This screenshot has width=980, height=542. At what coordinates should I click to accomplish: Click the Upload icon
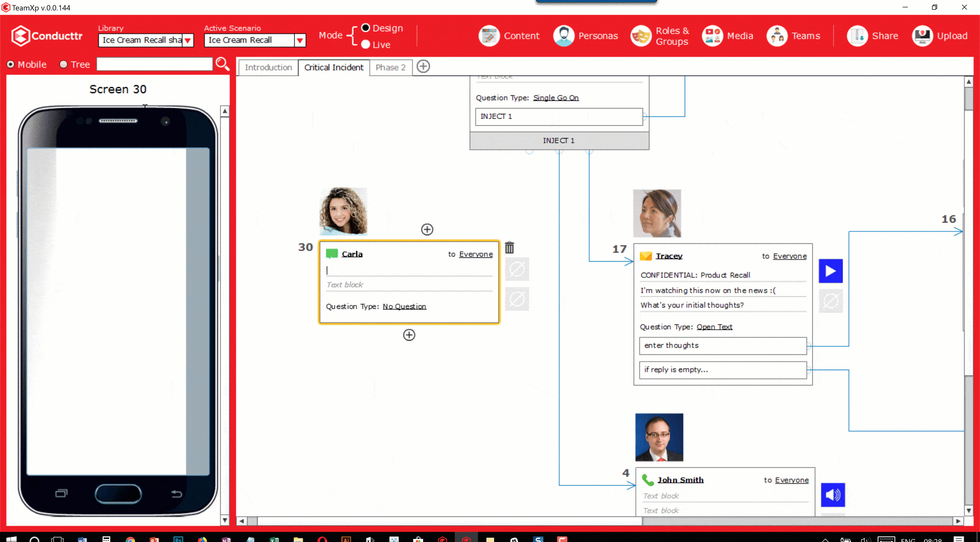click(x=922, y=36)
